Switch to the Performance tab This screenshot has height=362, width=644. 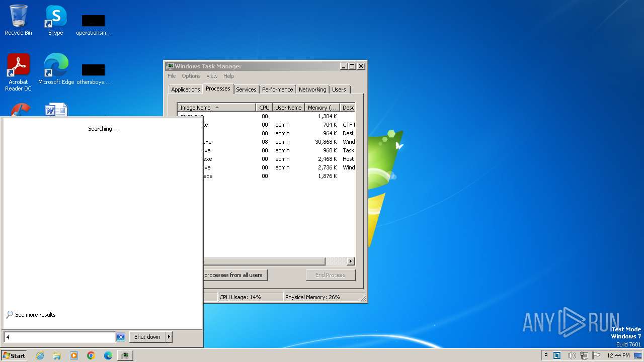pyautogui.click(x=277, y=89)
